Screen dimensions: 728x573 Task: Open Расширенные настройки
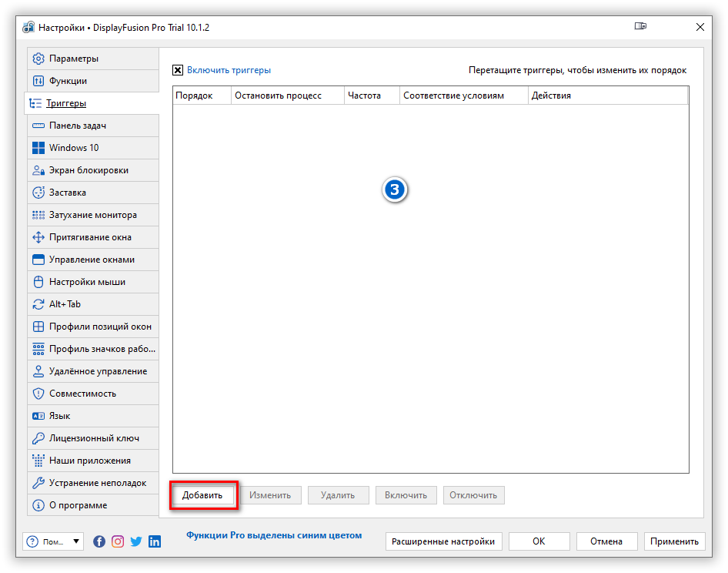tap(443, 541)
